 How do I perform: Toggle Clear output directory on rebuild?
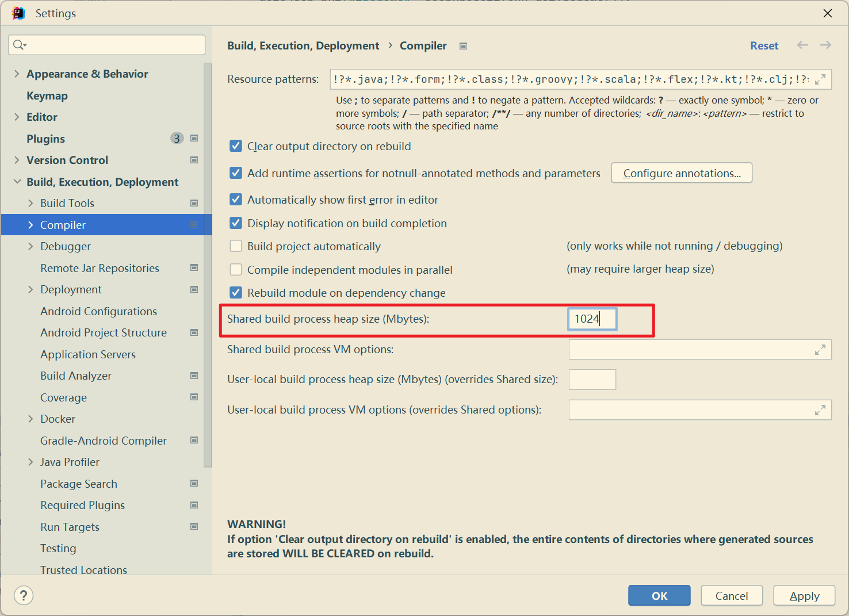236,146
